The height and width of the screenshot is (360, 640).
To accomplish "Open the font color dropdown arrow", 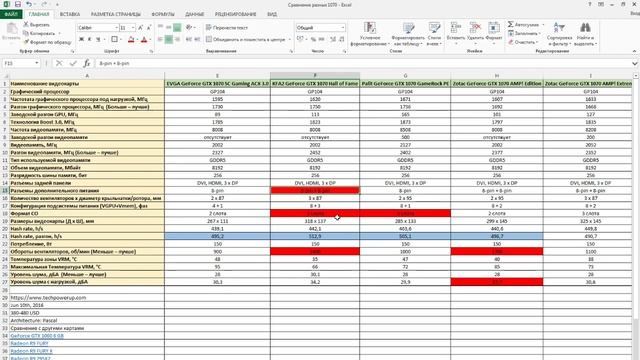I will pyautogui.click(x=150, y=40).
